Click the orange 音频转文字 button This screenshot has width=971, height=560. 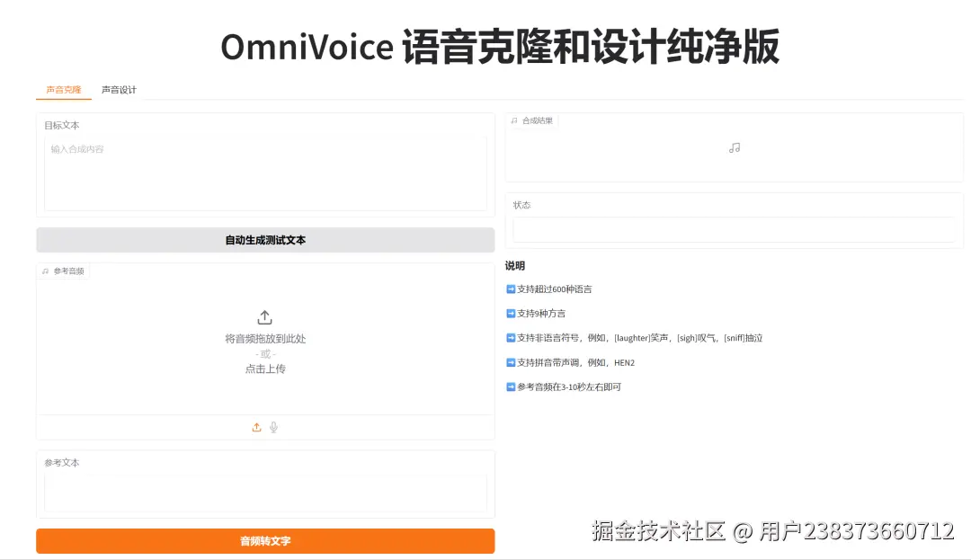tap(265, 541)
